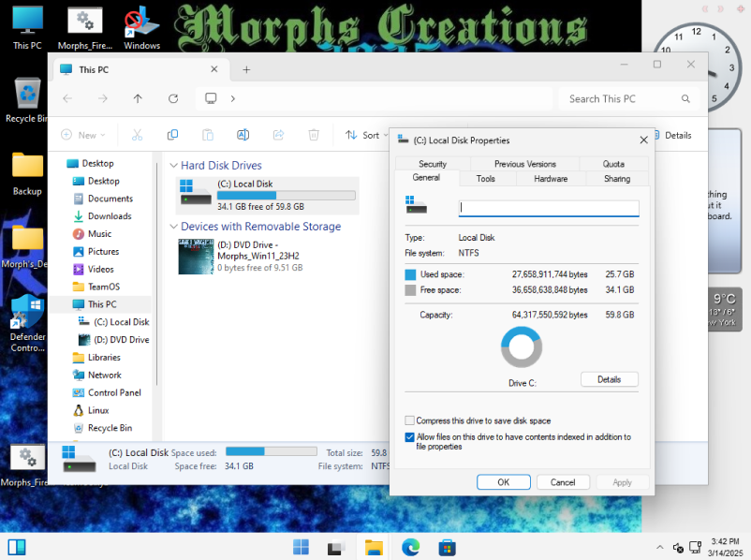The width and height of the screenshot is (751, 560).
Task: Open Recycle Bin desktop icon
Action: (x=27, y=100)
